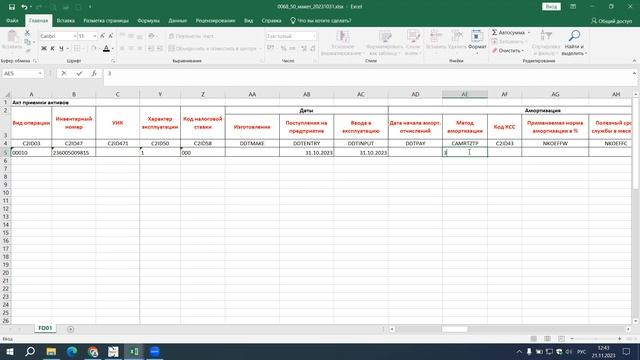Viewport: 640px width, 360px height.
Task: Open Clipboard pane launcher in Буфер обмена
Action: point(35,61)
